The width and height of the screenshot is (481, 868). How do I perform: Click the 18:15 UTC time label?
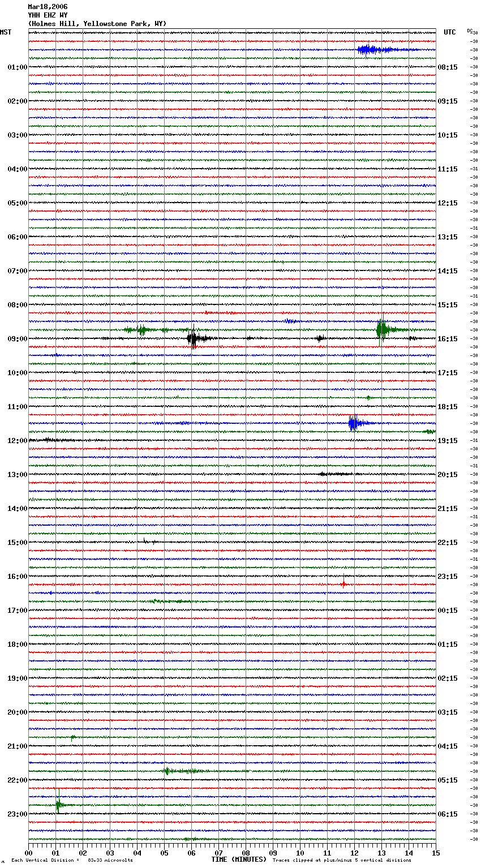448,407
